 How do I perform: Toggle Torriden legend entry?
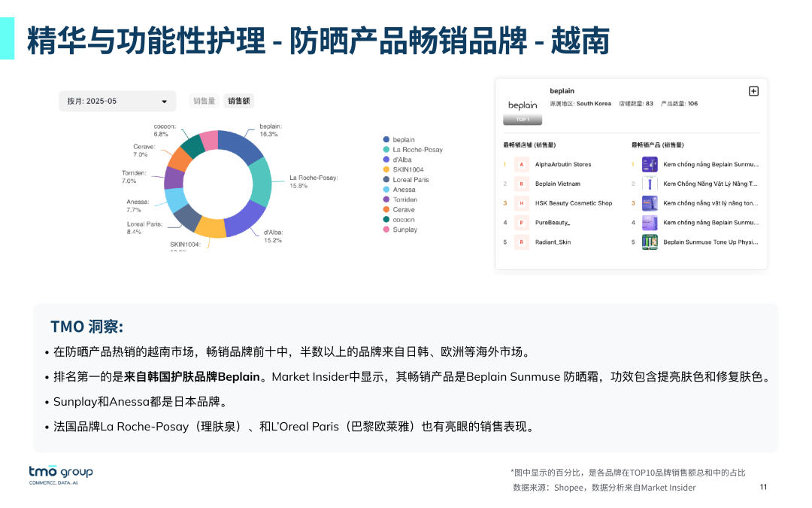pyautogui.click(x=400, y=199)
